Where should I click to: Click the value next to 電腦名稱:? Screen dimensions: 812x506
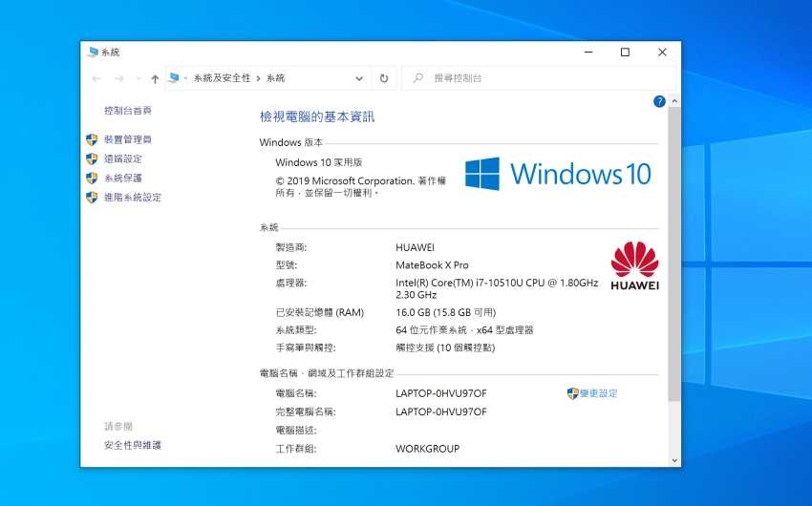[x=441, y=393]
